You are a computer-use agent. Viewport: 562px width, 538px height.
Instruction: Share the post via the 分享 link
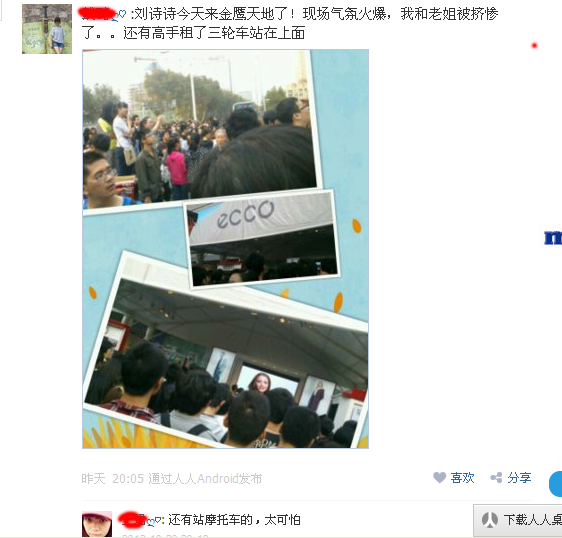click(x=519, y=478)
